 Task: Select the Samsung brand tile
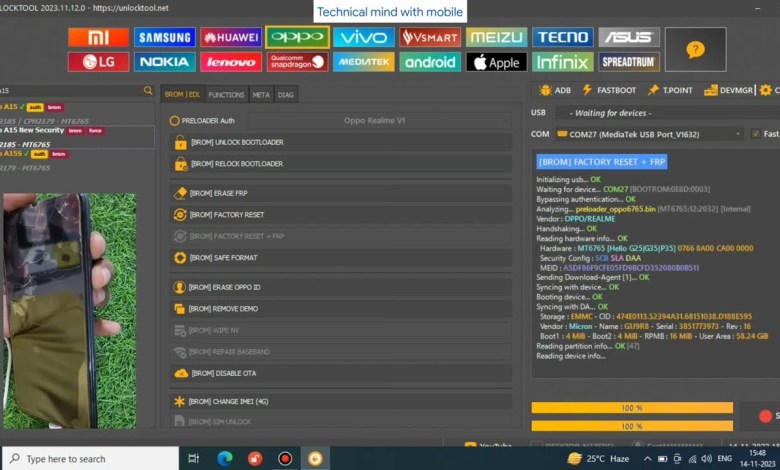[165, 37]
